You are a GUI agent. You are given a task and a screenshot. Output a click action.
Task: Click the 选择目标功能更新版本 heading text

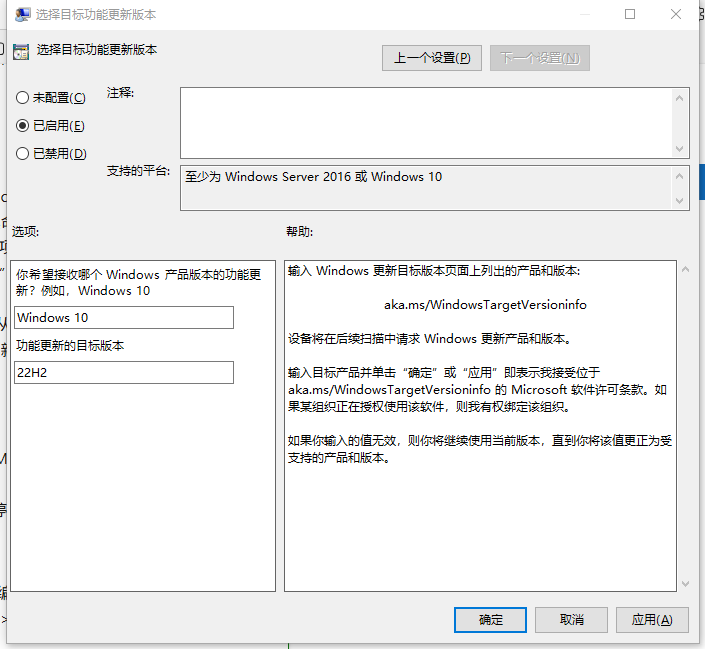pos(97,49)
